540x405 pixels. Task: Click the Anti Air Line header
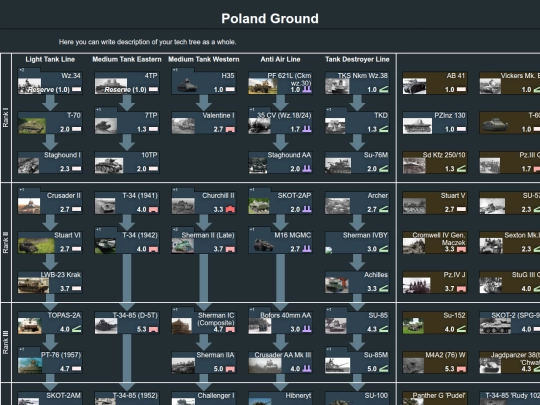click(x=280, y=59)
